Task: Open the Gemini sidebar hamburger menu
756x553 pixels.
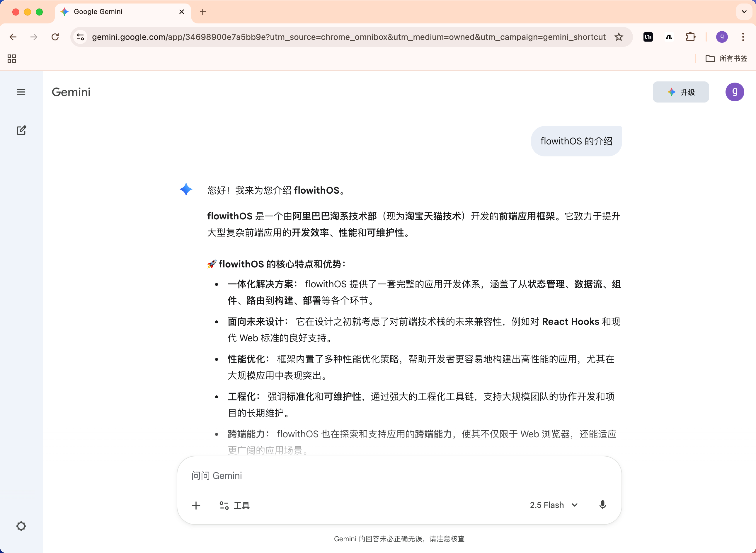Action: point(21,92)
